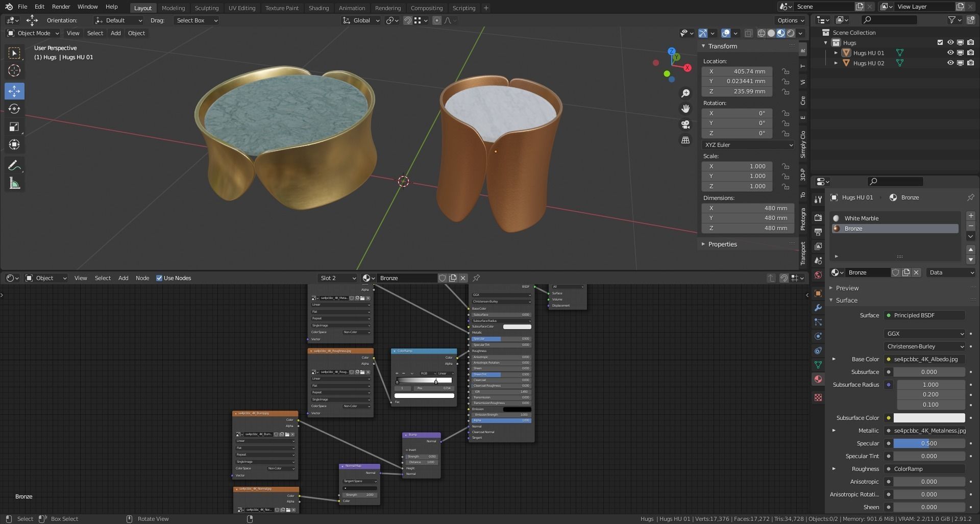Click the Principled BSDF surface button
This screenshot has width=980, height=524.
[924, 315]
